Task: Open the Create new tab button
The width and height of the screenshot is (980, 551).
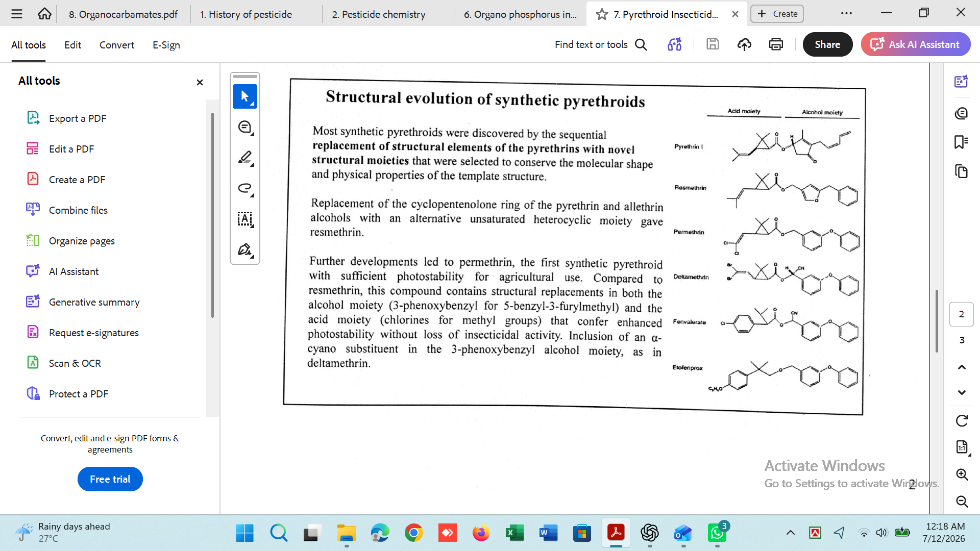Action: (x=777, y=14)
